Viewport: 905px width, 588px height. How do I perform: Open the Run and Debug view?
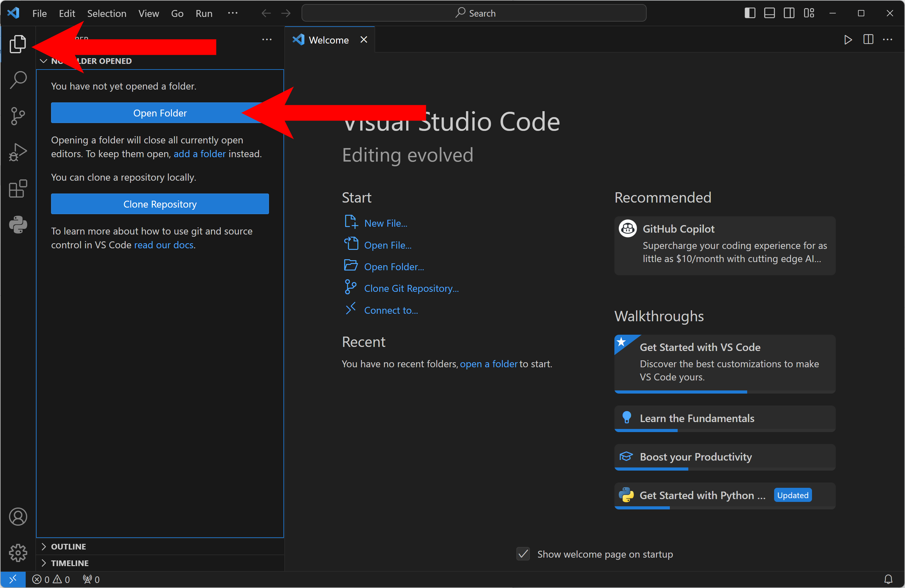[18, 152]
